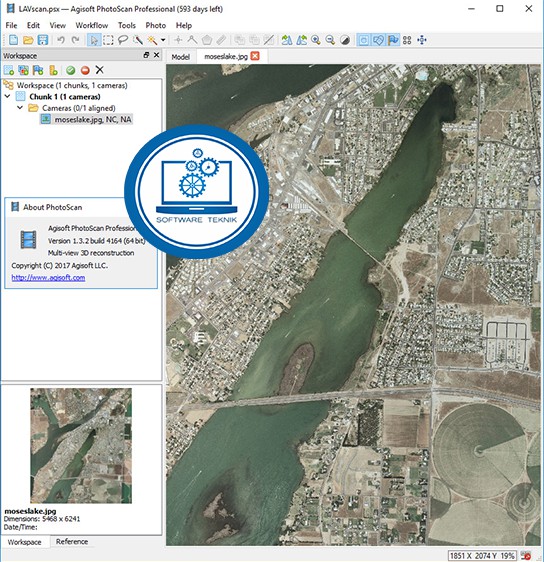Click the Add Selection toolbar icon
Screen dimensions: 544x562
tap(239, 40)
